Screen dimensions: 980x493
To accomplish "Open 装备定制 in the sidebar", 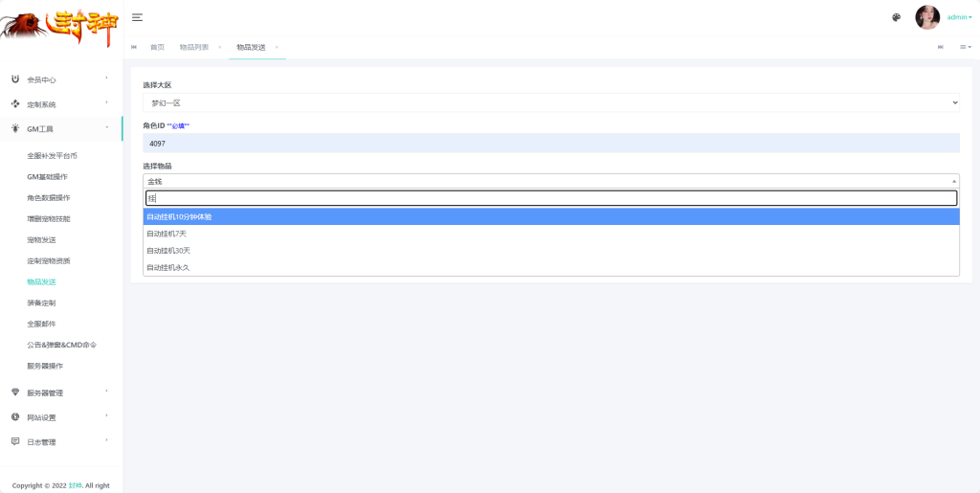I will (x=41, y=303).
